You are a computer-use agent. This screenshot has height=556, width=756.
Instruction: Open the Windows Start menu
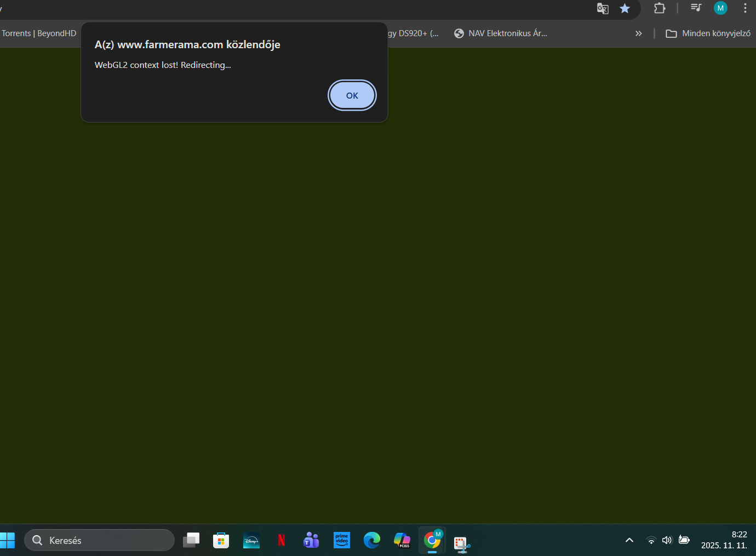tap(8, 541)
